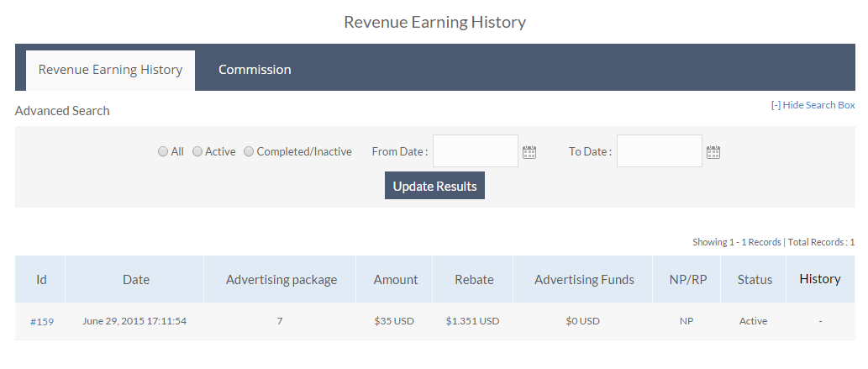Open the To Date calendar picker icon
This screenshot has width=868, height=369.
713,152
